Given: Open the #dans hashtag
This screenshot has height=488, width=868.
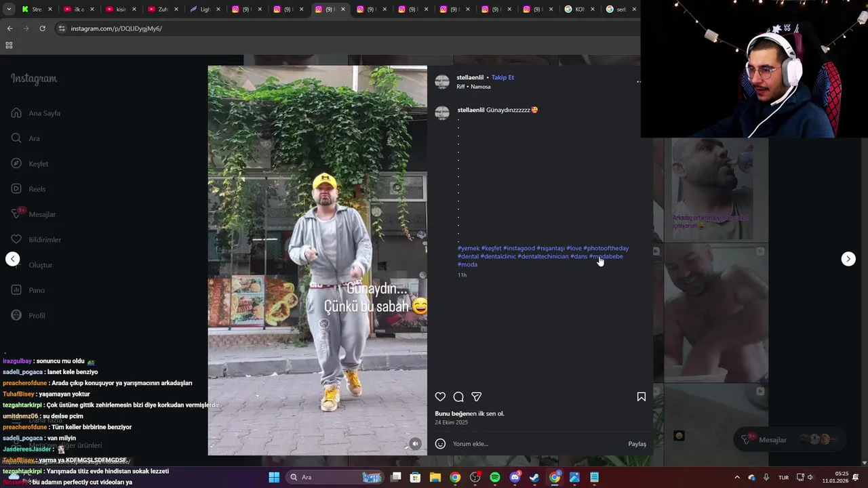Looking at the screenshot, I should 578,256.
